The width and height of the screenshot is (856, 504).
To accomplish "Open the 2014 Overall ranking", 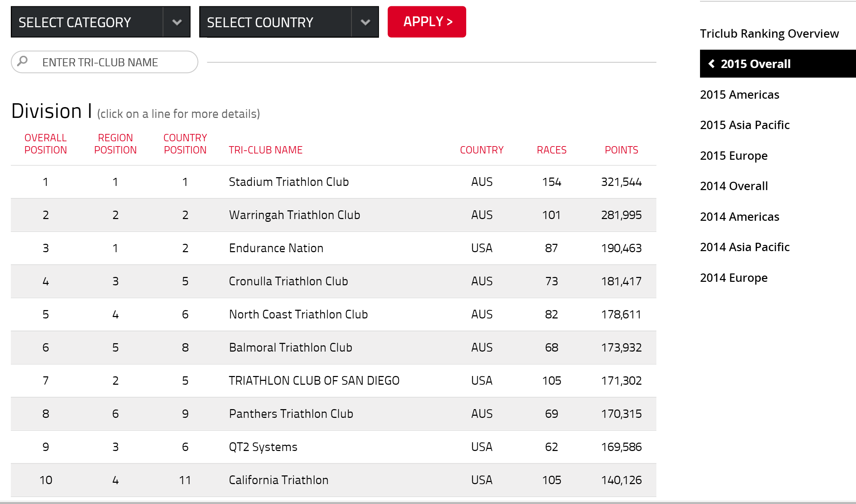I will tap(734, 186).
